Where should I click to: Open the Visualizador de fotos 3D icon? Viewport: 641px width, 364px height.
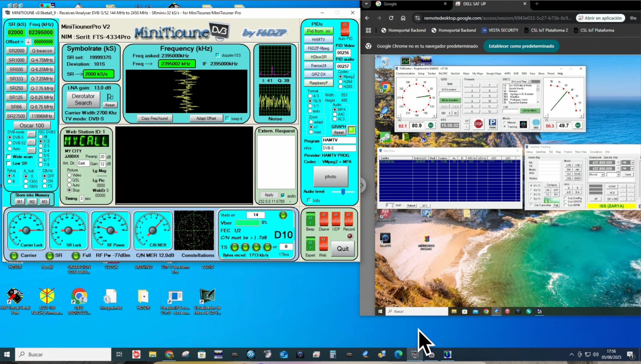coord(207,301)
